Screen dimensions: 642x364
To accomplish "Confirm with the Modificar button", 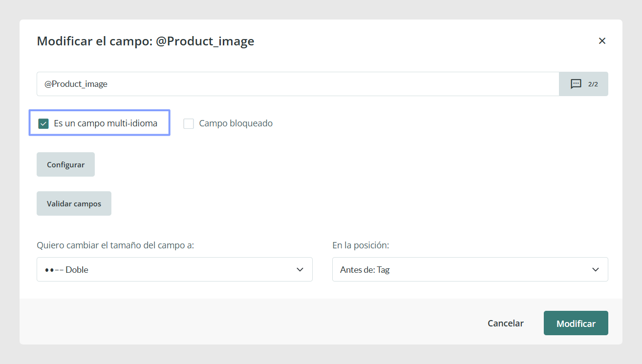I will [576, 323].
